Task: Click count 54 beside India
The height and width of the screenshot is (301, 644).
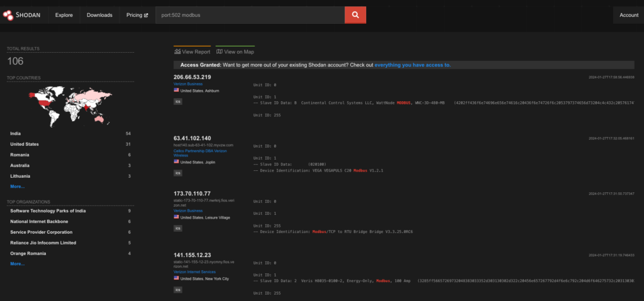Action: click(x=128, y=133)
